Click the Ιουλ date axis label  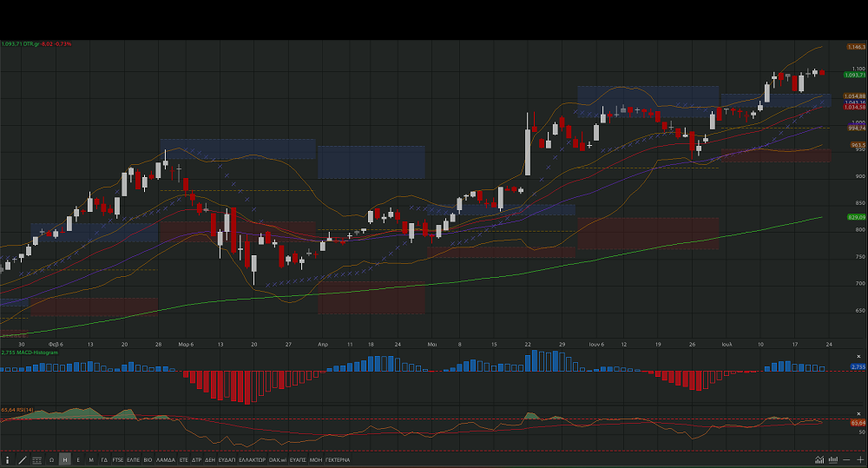point(727,345)
